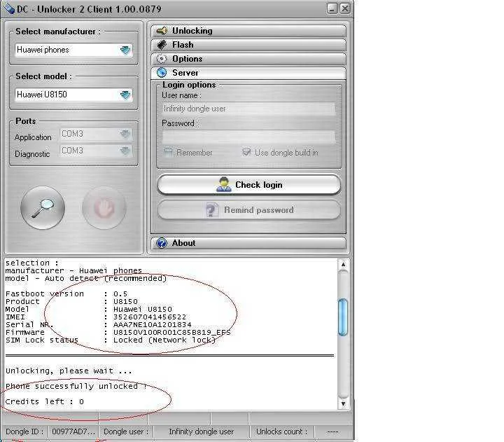Click the Dongle ID value 00977AD7...
The height and width of the screenshot is (442, 504).
click(73, 431)
